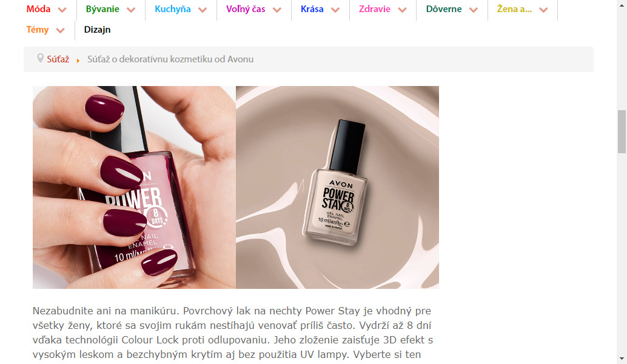Follow the Súťaž breadcrumb link
Viewport: 627px width, 364px height.
click(58, 59)
